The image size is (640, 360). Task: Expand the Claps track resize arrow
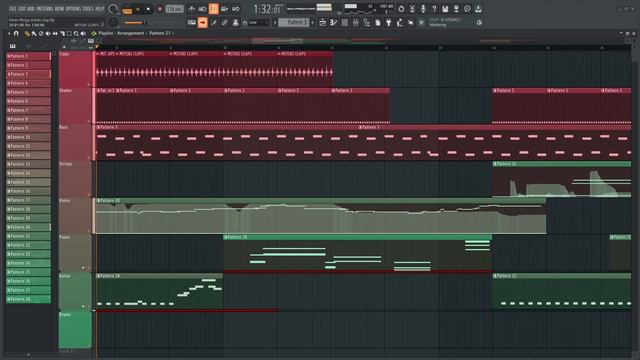pos(89,84)
